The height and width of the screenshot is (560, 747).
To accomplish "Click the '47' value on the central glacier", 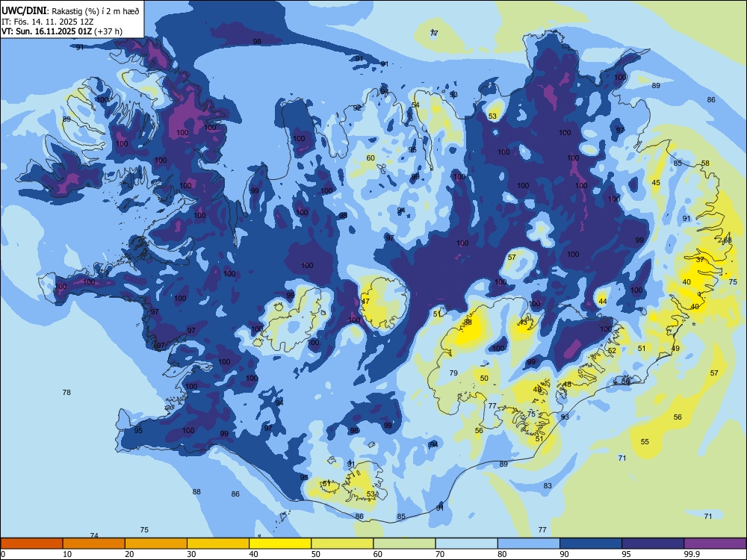I will click(x=365, y=302).
